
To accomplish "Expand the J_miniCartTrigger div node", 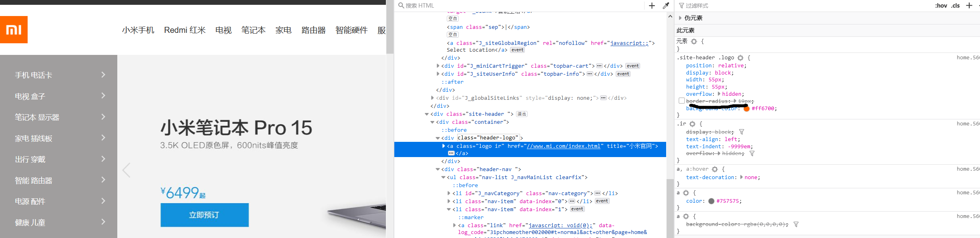I will tap(438, 66).
